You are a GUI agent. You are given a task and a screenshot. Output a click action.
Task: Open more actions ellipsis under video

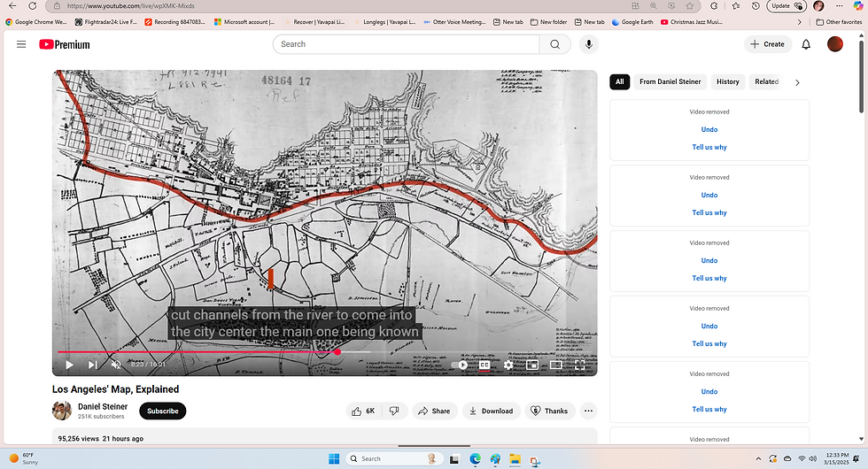[x=588, y=411]
